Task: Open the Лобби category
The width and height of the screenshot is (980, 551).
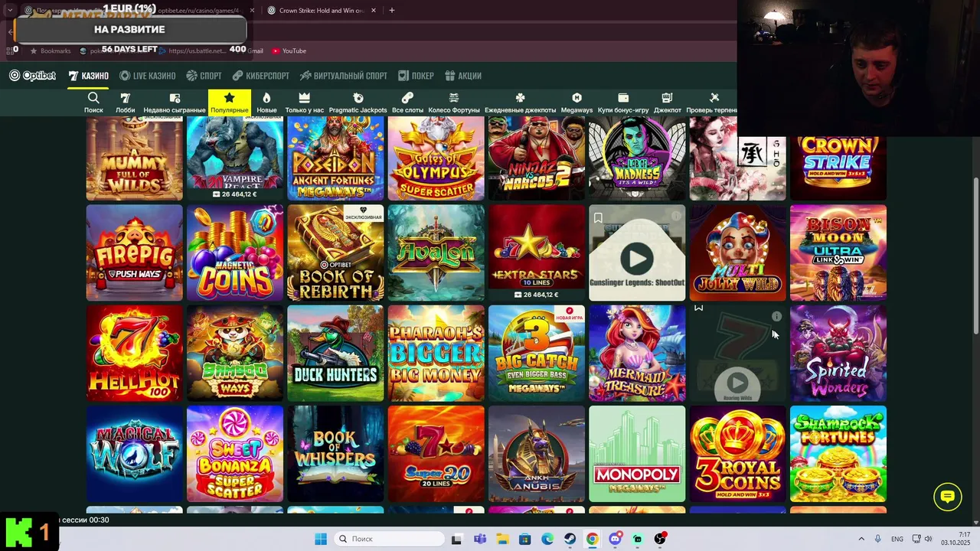Action: pyautogui.click(x=126, y=103)
